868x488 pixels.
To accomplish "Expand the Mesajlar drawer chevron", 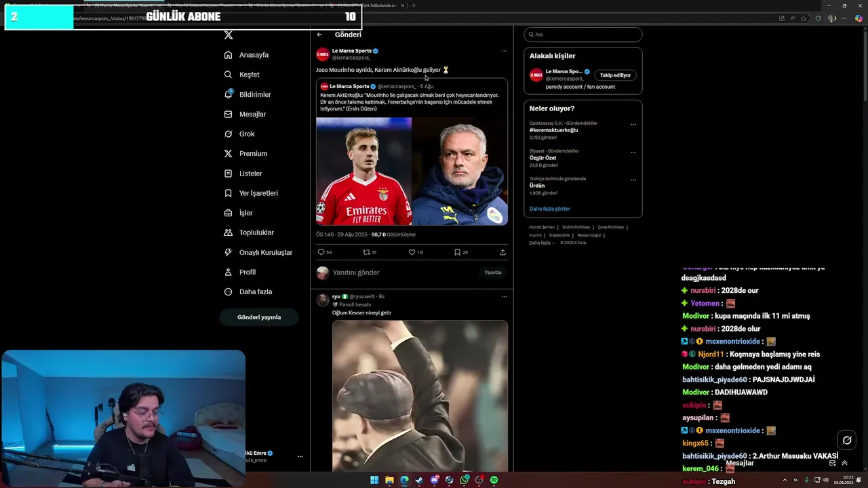I will pos(844,463).
